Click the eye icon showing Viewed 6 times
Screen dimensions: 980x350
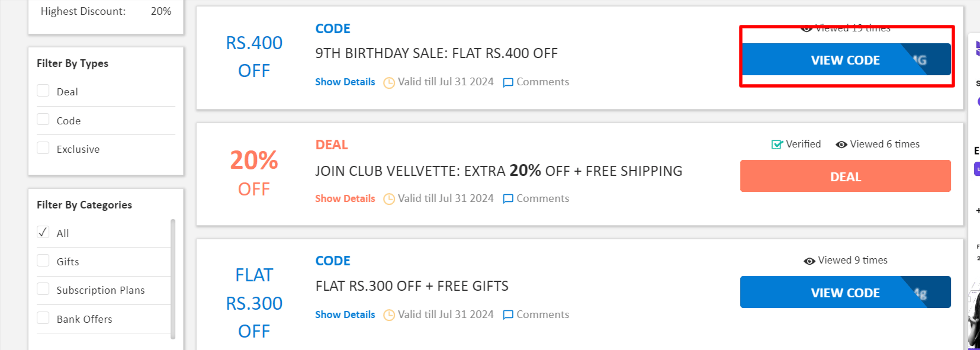coord(842,144)
